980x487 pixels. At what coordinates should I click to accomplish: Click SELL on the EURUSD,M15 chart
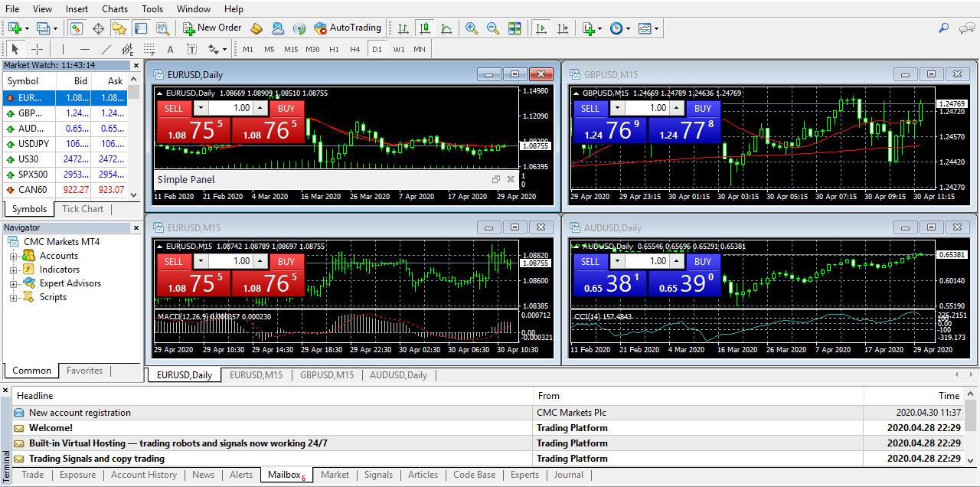point(174,262)
